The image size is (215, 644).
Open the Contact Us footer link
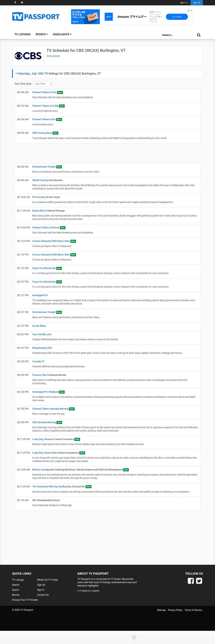pos(43,595)
